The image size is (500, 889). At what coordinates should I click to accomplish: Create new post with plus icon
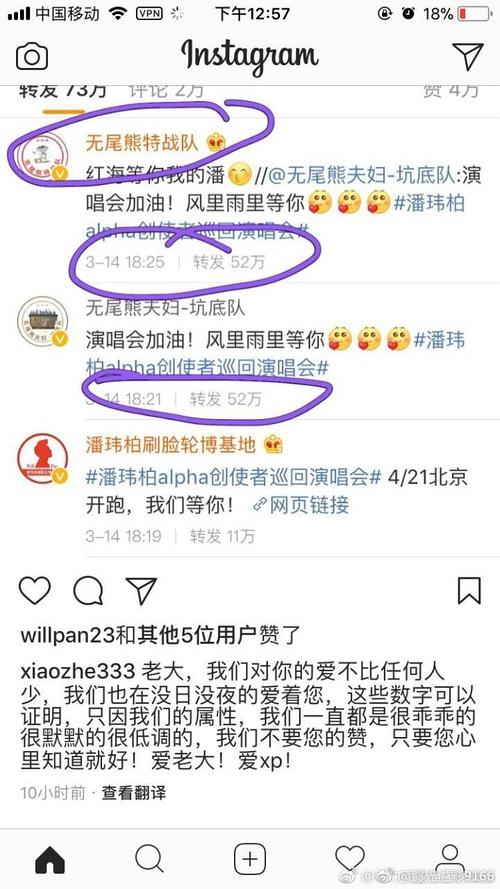coord(249,860)
